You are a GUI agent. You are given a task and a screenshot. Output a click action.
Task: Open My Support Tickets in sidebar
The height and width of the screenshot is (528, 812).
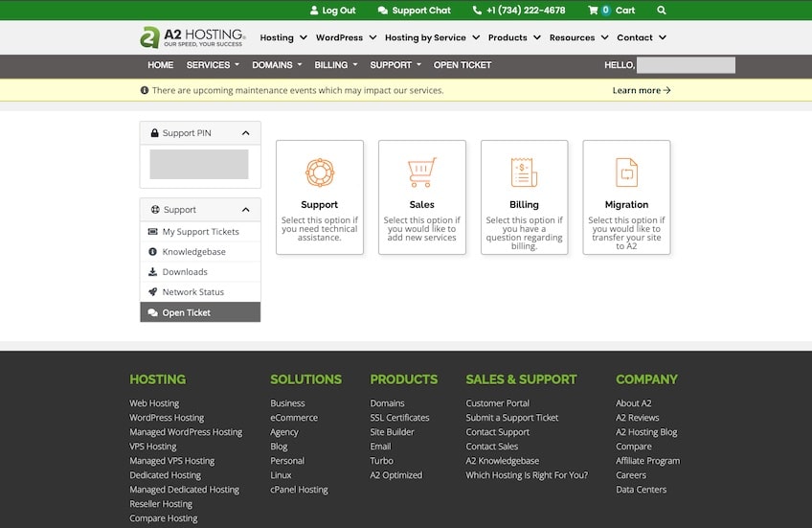pyautogui.click(x=200, y=231)
